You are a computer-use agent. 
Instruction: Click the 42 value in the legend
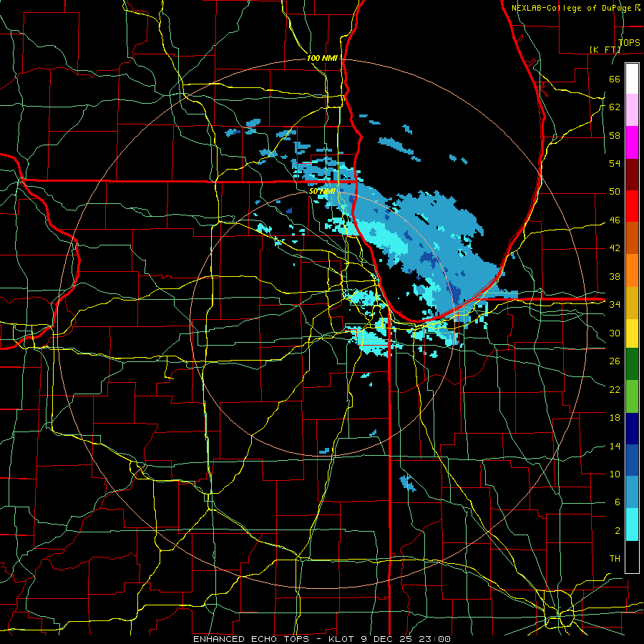(x=615, y=248)
